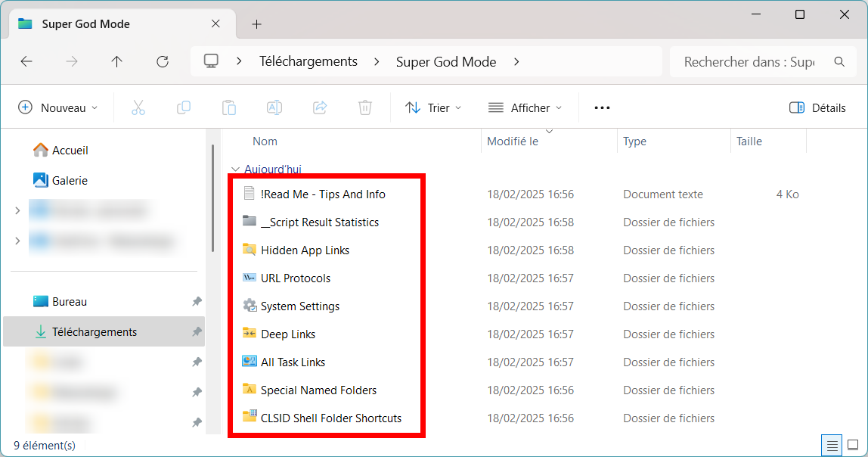Image resolution: width=868 pixels, height=457 pixels.
Task: Switch to details list view in status bar
Action: [832, 445]
